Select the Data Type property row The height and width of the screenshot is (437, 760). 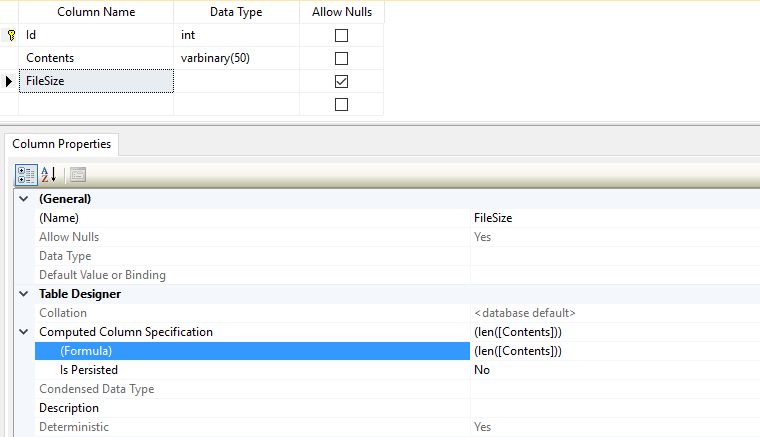pyautogui.click(x=397, y=256)
